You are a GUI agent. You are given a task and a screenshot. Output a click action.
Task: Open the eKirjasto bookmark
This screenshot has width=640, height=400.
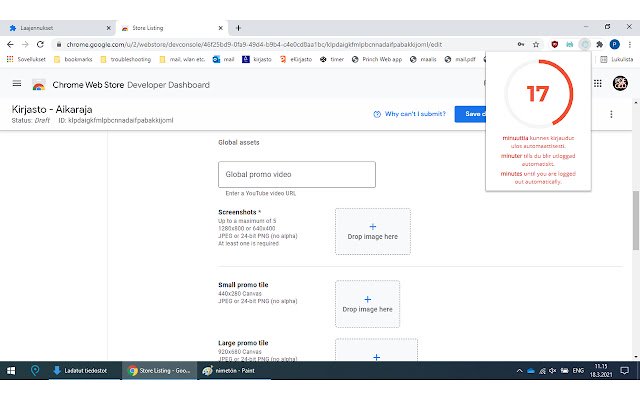pyautogui.click(x=296, y=59)
